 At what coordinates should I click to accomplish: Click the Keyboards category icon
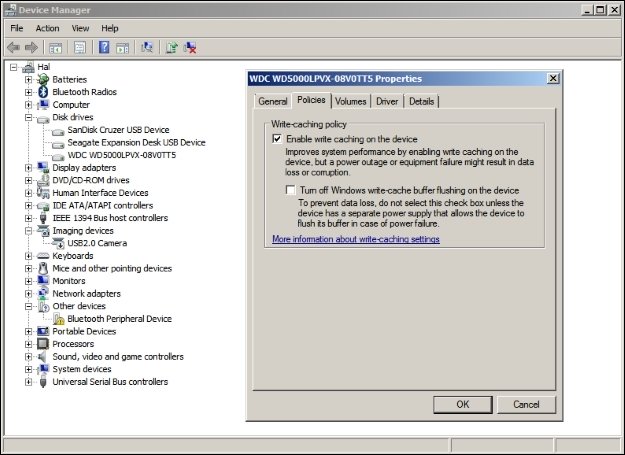[43, 256]
